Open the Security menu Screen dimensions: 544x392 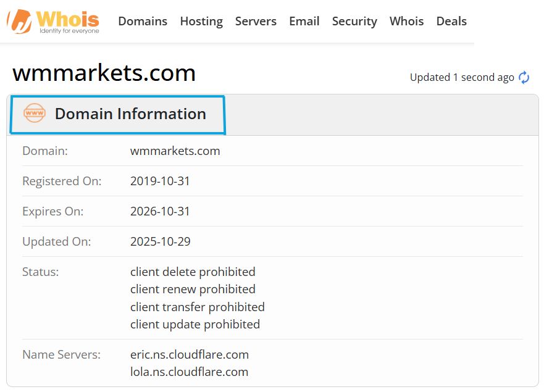(354, 22)
